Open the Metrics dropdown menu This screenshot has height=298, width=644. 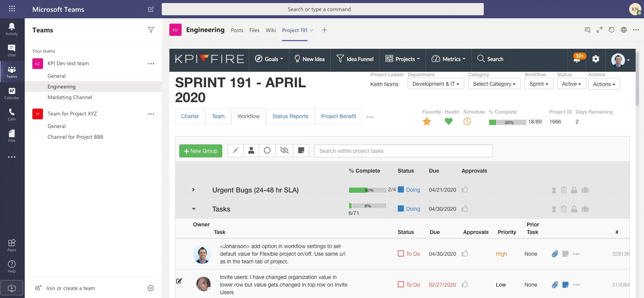pos(448,59)
